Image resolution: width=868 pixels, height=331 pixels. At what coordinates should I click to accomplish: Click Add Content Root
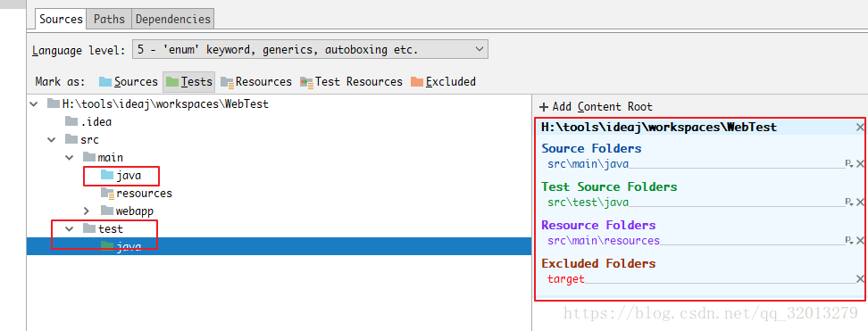pyautogui.click(x=596, y=107)
